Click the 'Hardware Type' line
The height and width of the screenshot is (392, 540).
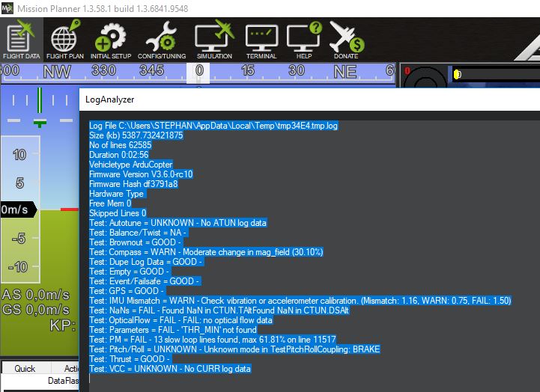118,194
